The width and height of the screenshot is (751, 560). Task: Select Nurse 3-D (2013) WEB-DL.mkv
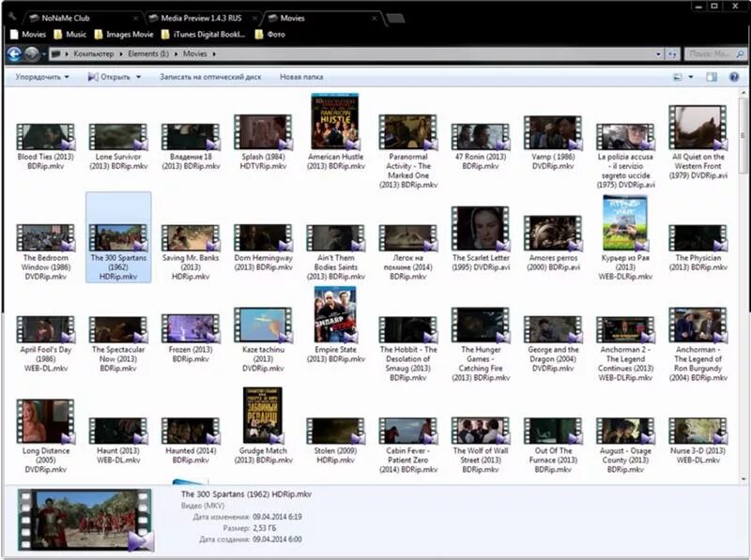coord(697,440)
